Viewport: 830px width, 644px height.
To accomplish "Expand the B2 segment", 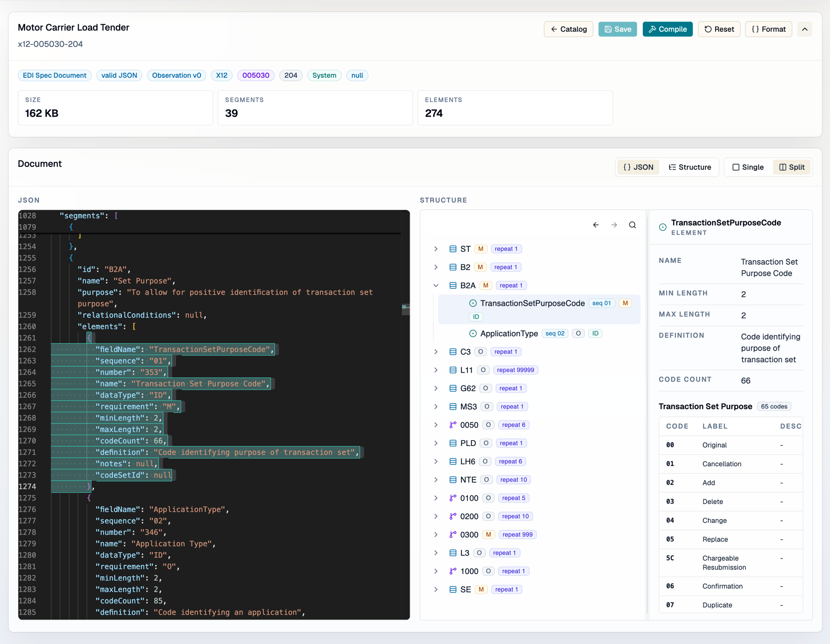I will (x=436, y=267).
